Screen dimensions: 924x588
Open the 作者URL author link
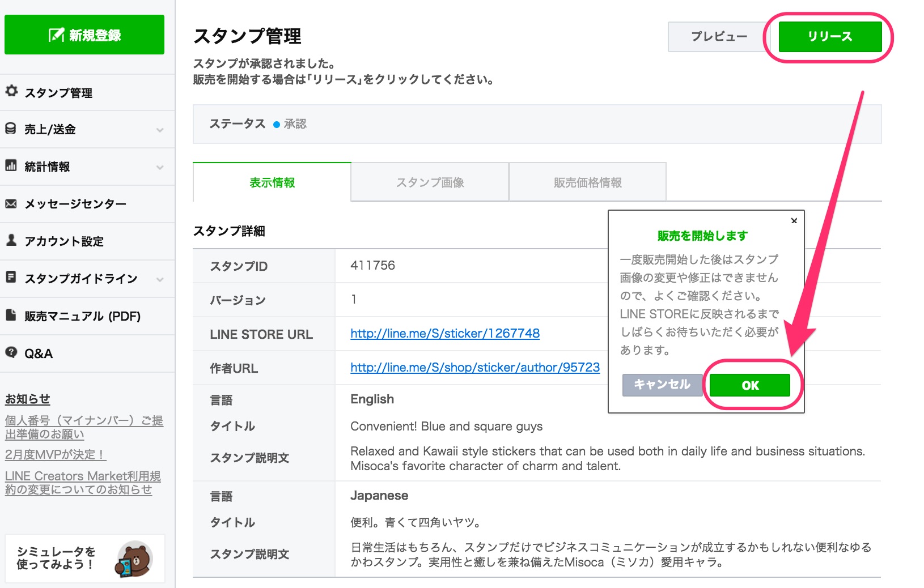coord(475,367)
